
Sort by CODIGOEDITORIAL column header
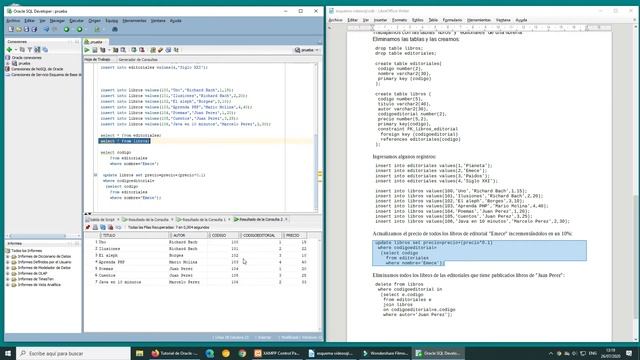[261, 236]
